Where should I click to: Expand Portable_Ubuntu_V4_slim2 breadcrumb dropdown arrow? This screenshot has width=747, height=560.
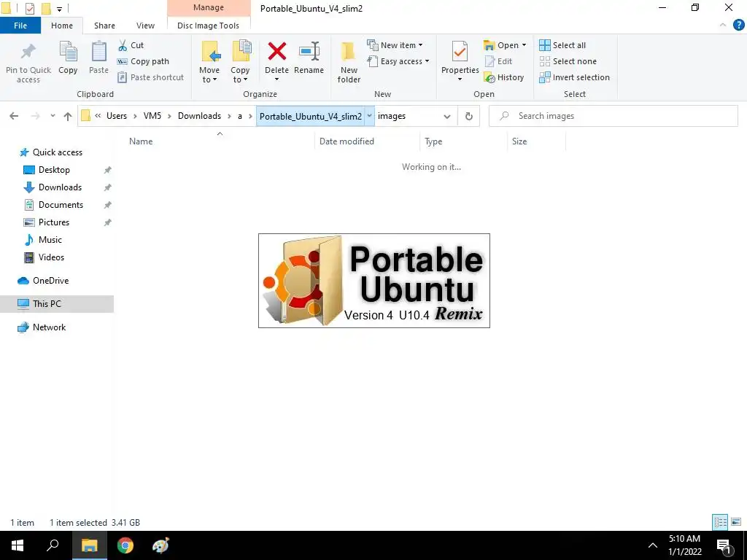point(370,116)
